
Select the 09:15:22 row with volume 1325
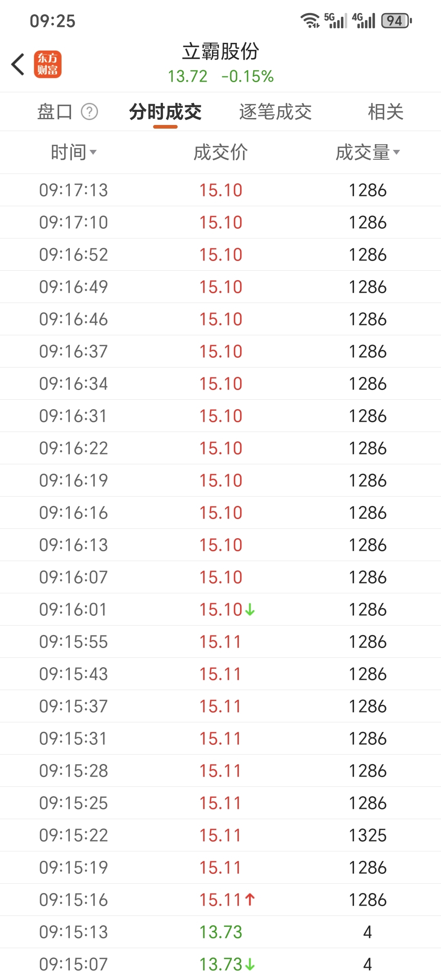[220, 835]
